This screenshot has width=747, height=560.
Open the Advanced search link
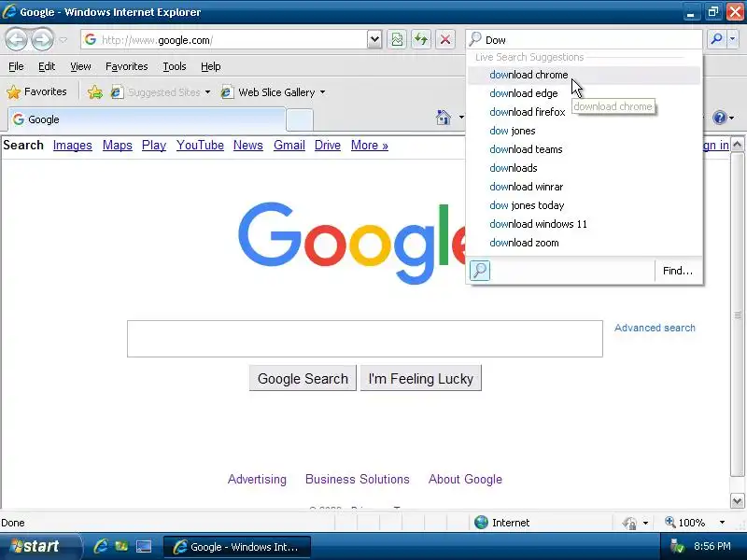tap(655, 328)
